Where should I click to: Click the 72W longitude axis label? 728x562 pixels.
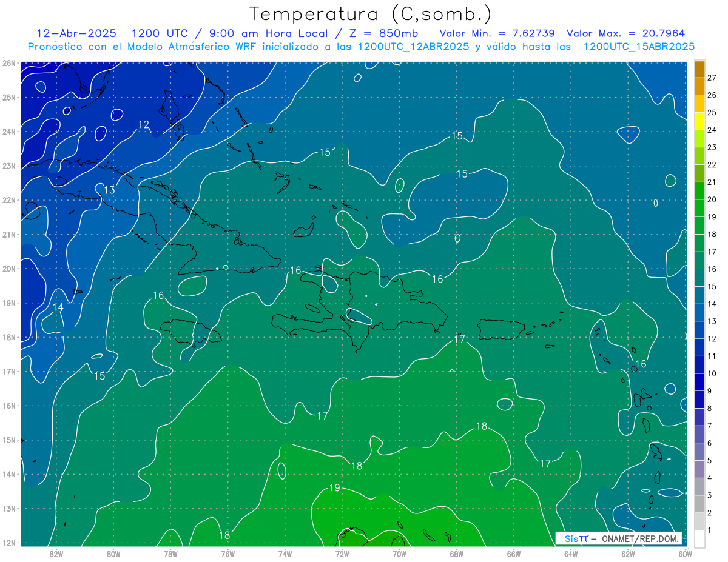coord(342,553)
